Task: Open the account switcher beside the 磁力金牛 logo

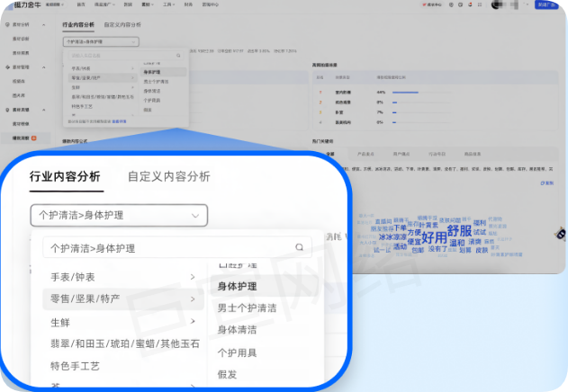Action: tap(54, 4)
